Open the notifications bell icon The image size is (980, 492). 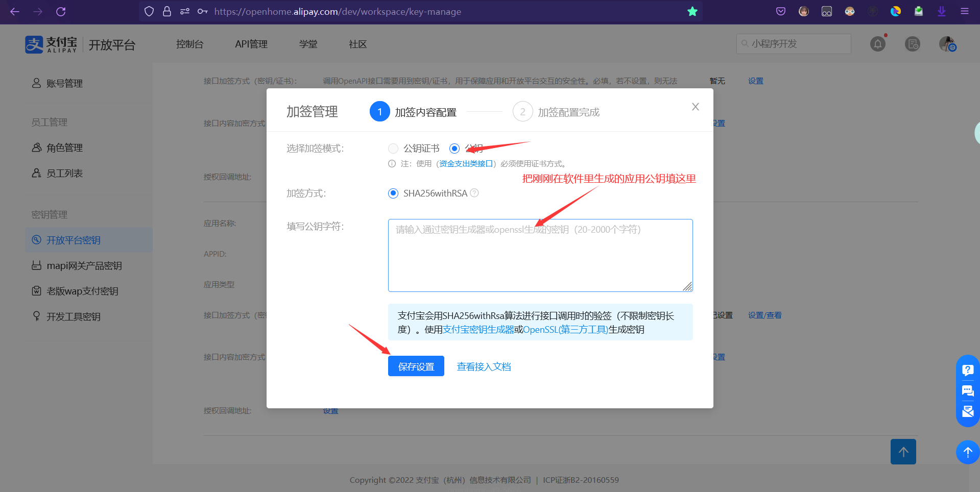click(878, 44)
